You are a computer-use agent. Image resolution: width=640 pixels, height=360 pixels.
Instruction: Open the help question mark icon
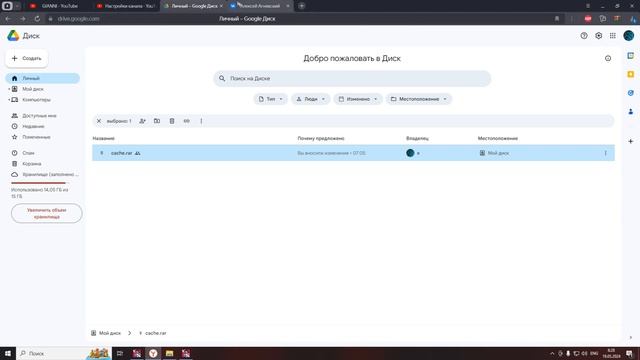(584, 36)
